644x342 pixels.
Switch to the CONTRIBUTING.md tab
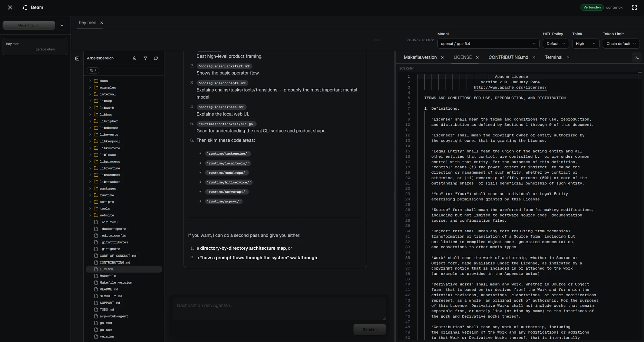point(508,57)
